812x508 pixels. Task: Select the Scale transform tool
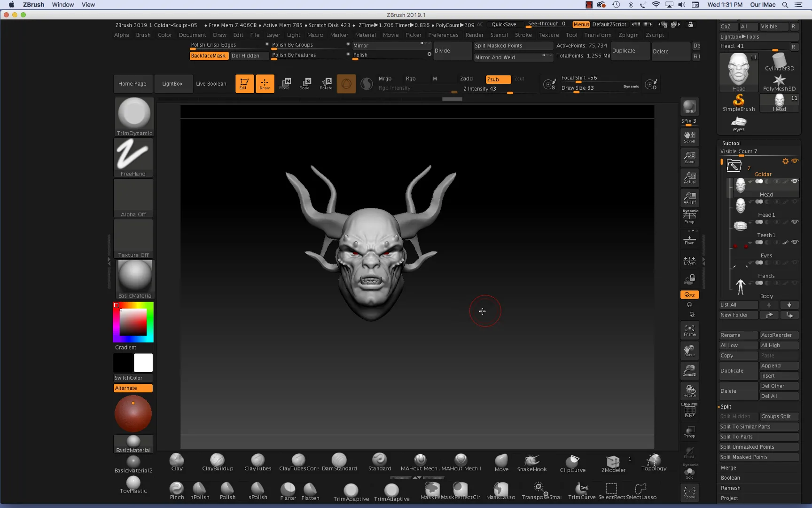305,84
